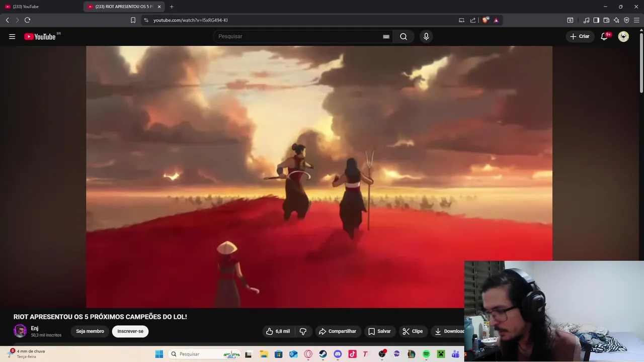The width and height of the screenshot is (644, 362).
Task: Open the account avatar menu
Action: [x=623, y=36]
